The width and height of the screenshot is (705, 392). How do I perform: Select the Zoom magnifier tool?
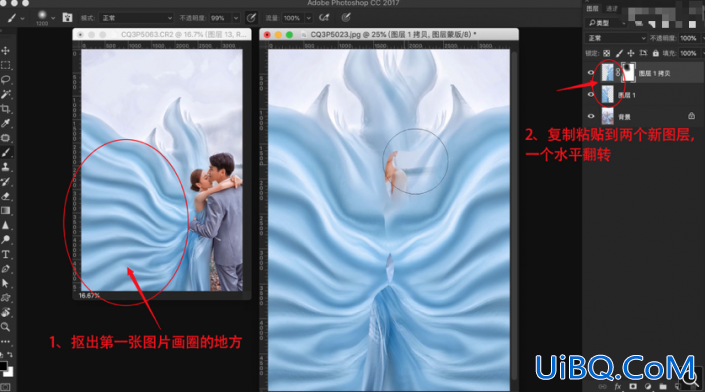coord(6,327)
